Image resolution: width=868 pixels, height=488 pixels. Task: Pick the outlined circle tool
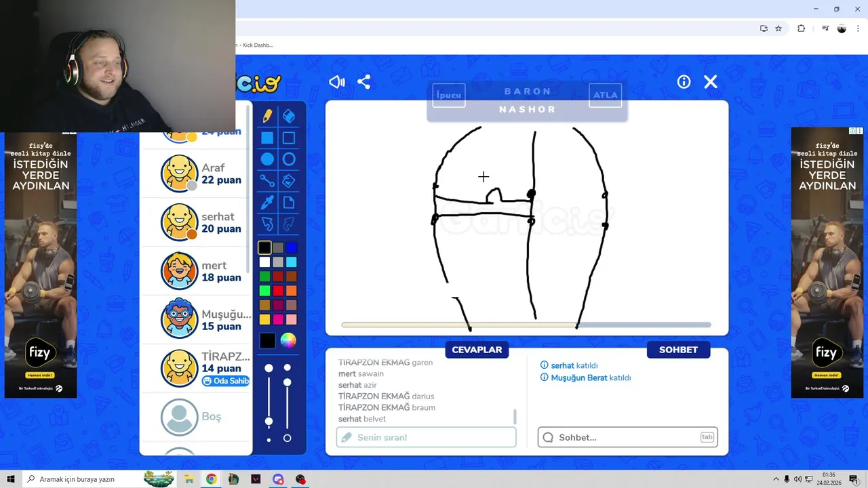coord(289,159)
